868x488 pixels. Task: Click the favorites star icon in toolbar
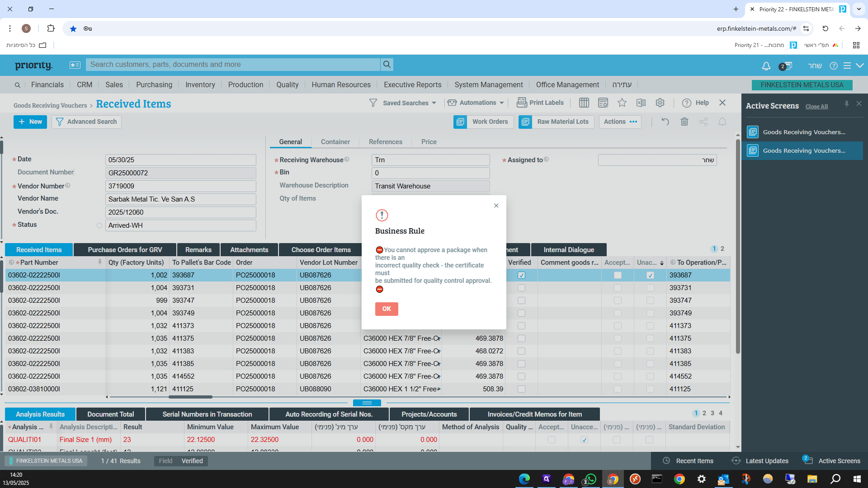pos(622,103)
